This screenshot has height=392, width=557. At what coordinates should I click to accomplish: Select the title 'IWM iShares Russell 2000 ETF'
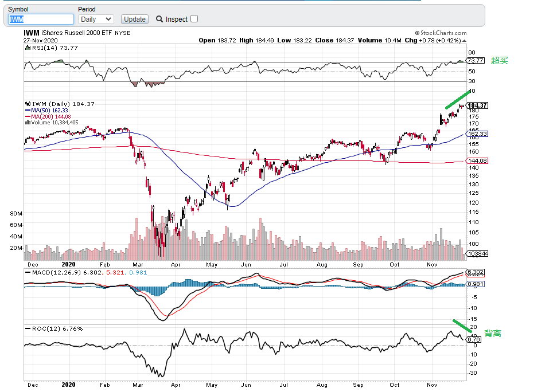(68, 33)
